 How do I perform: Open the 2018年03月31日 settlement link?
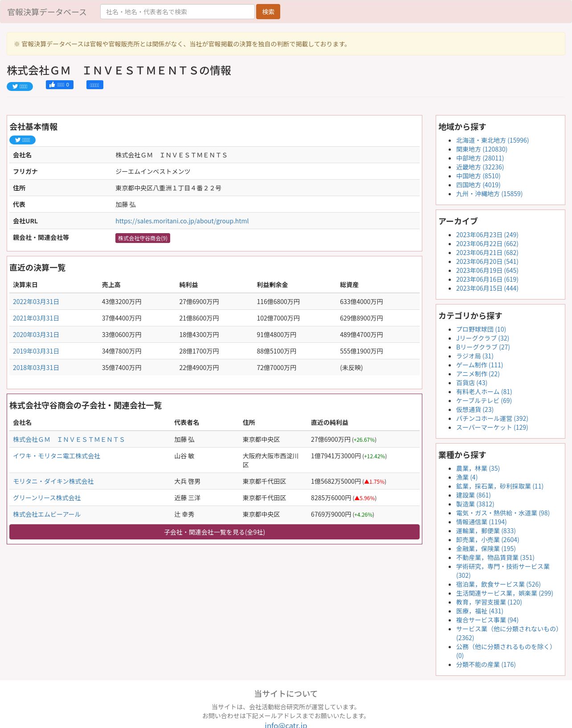pos(36,368)
